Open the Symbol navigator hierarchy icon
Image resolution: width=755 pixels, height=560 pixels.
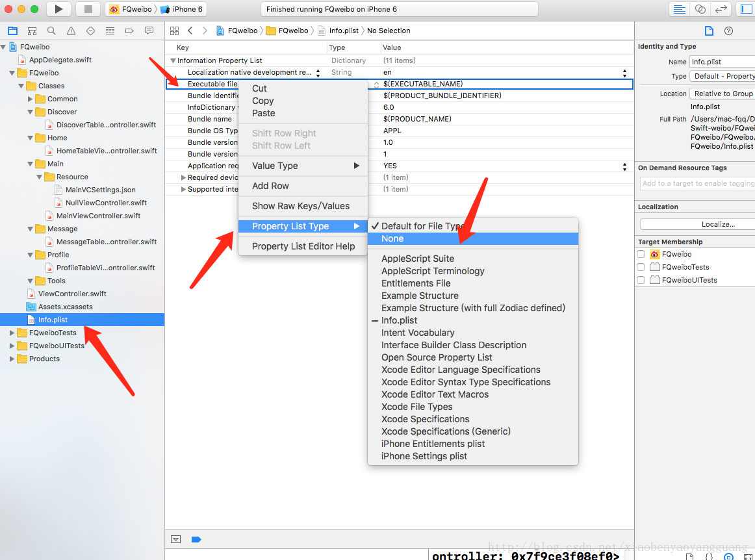point(32,31)
